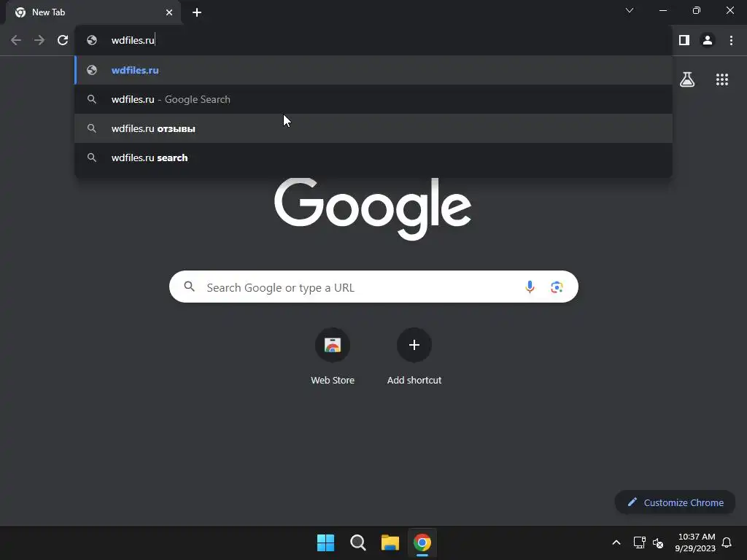747x560 pixels.
Task: Click the Add shortcut plus button
Action: coord(414,345)
